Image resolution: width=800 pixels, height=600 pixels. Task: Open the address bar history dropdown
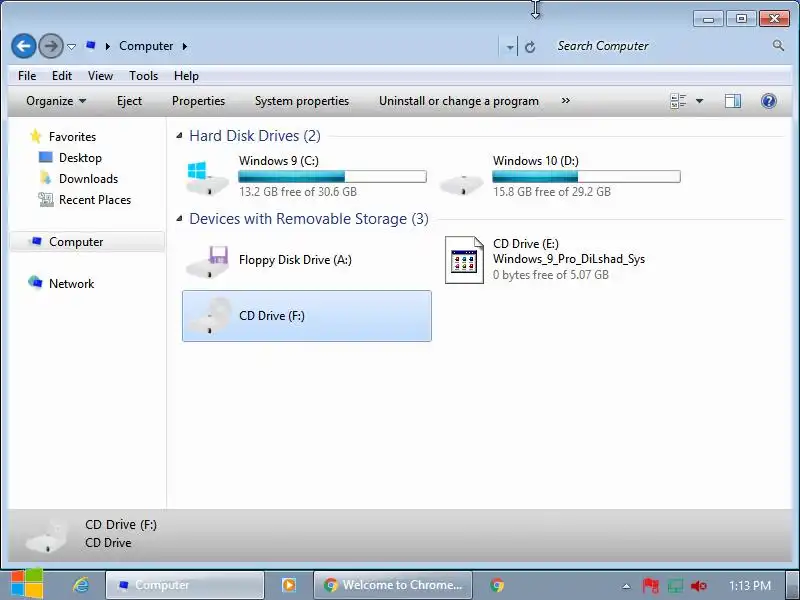click(x=509, y=47)
